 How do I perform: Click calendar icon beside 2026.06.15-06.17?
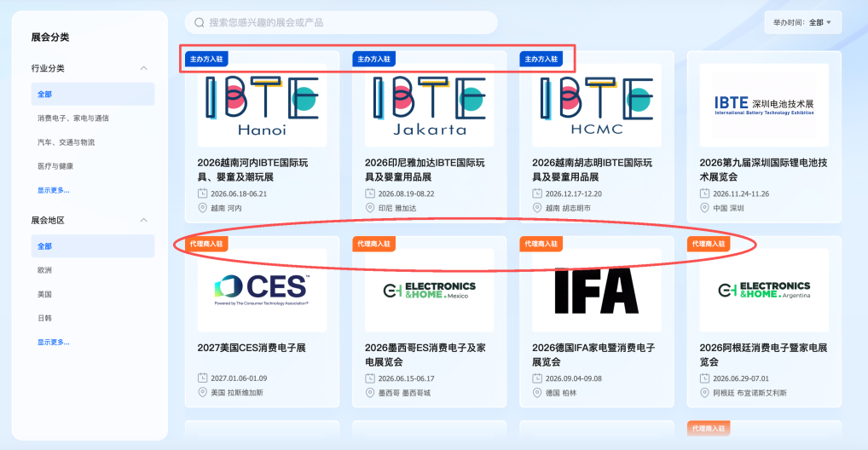tap(370, 378)
